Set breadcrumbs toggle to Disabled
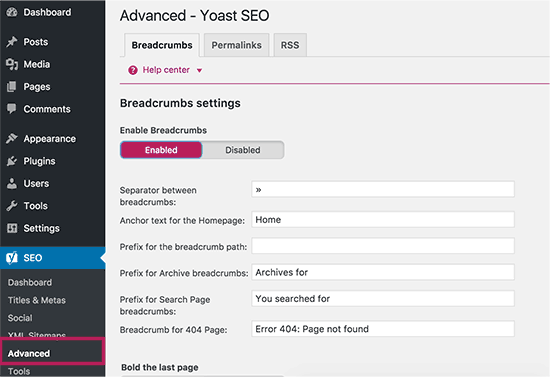 point(243,150)
